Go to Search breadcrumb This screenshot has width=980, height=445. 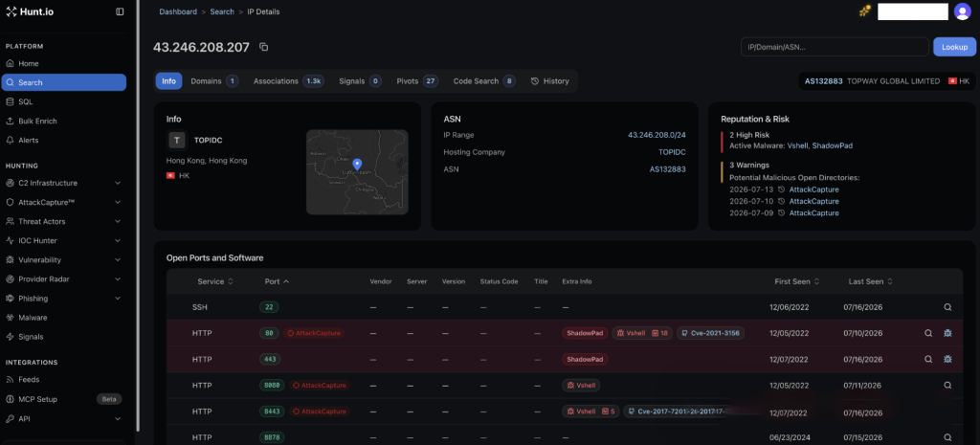[x=222, y=11]
